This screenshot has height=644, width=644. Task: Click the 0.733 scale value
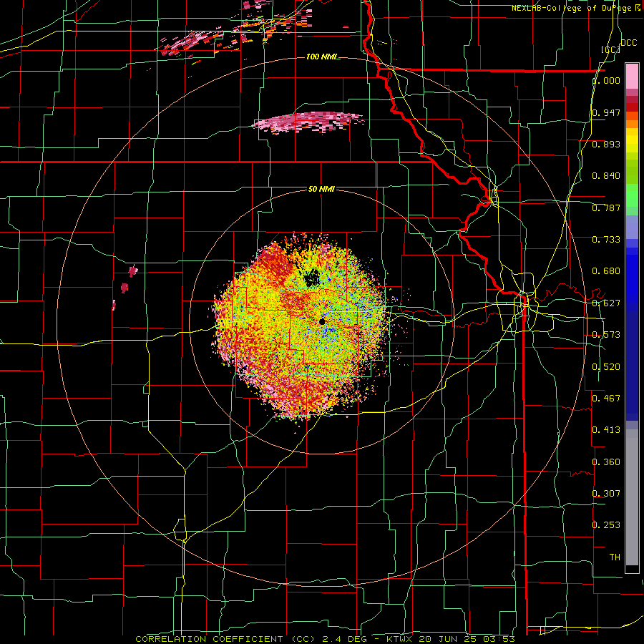coord(606,240)
